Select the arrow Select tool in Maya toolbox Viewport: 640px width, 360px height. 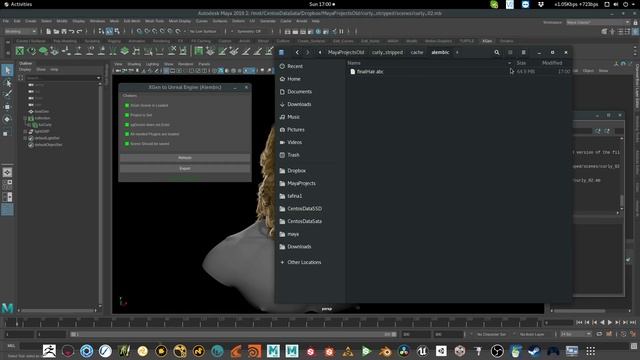[x=7, y=70]
